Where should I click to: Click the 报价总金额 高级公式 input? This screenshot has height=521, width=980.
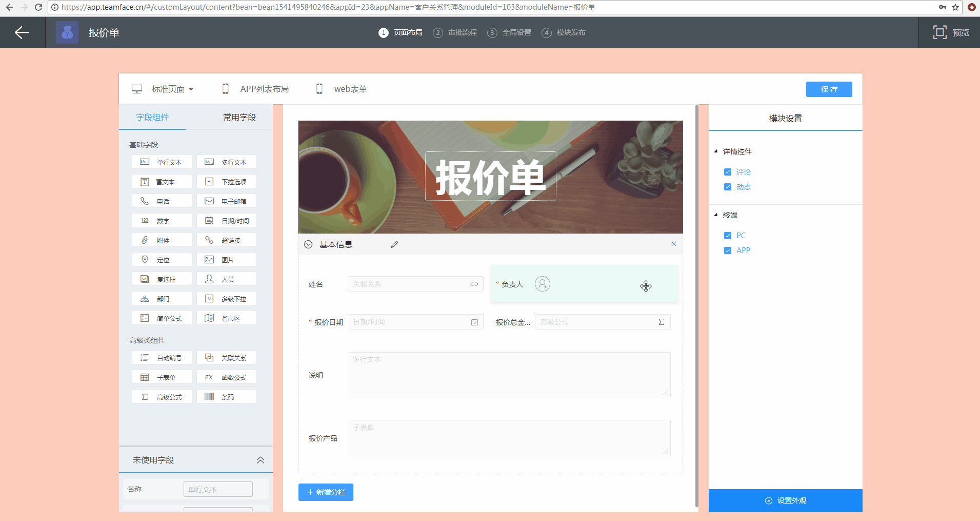(x=603, y=322)
